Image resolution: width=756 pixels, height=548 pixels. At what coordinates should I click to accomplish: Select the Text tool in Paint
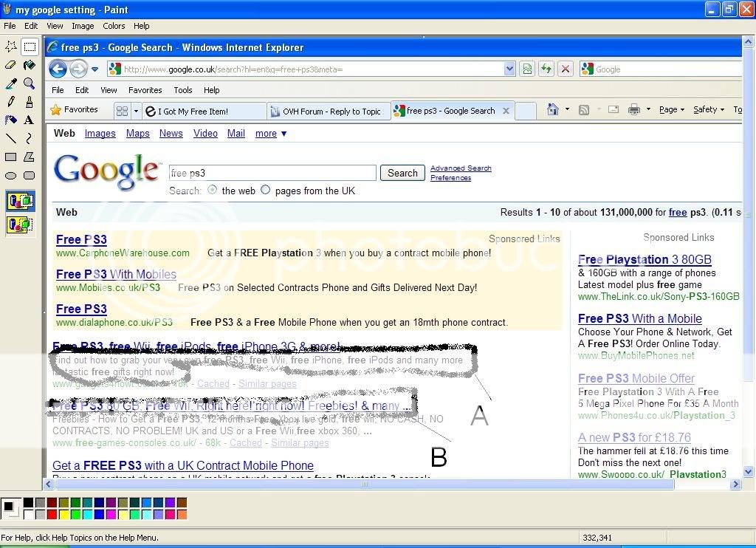click(30, 120)
